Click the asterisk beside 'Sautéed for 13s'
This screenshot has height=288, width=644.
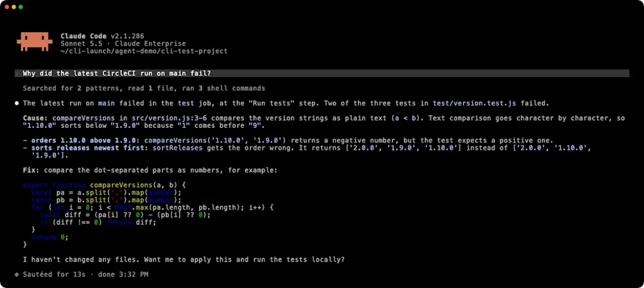pos(17,274)
